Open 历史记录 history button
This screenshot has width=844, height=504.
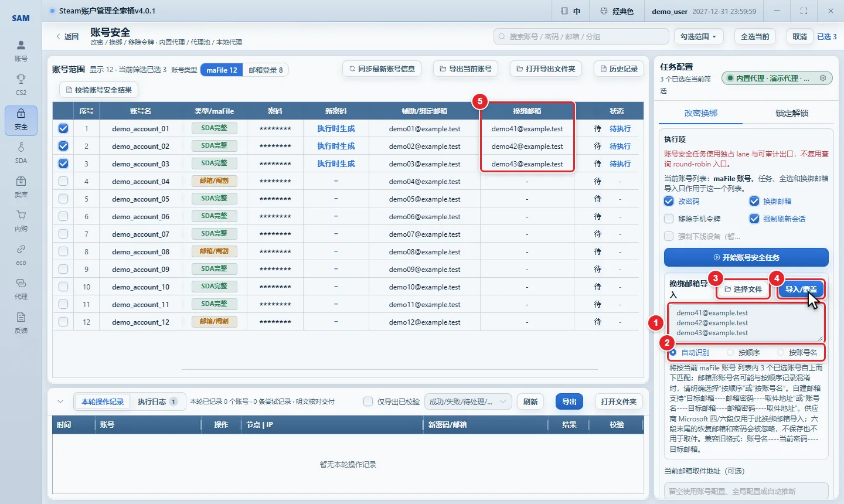coord(618,69)
